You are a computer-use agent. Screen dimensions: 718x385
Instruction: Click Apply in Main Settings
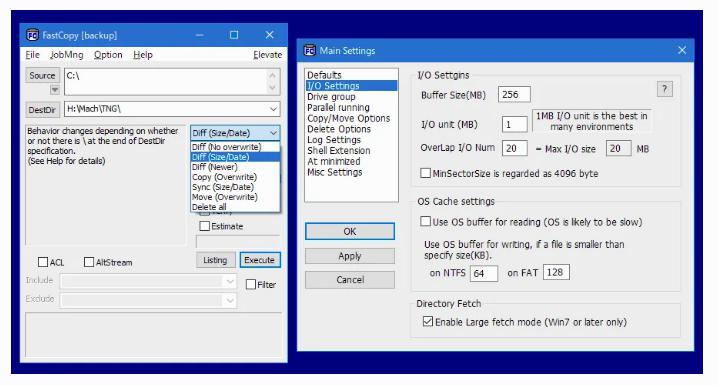(350, 256)
